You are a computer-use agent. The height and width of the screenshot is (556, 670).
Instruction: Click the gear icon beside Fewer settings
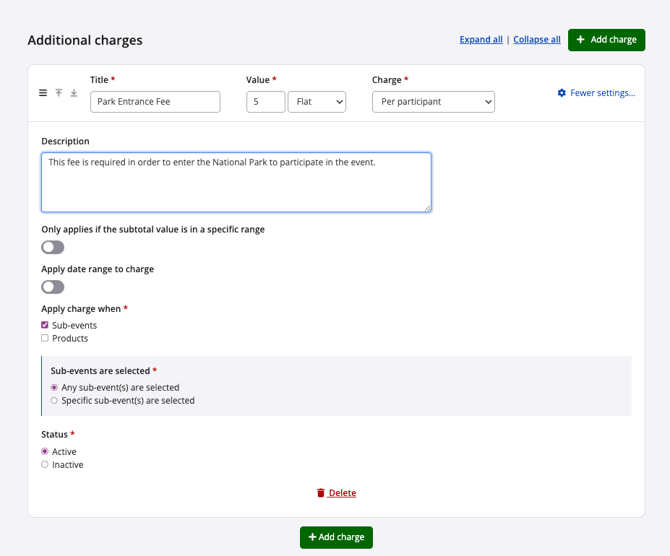(x=562, y=93)
